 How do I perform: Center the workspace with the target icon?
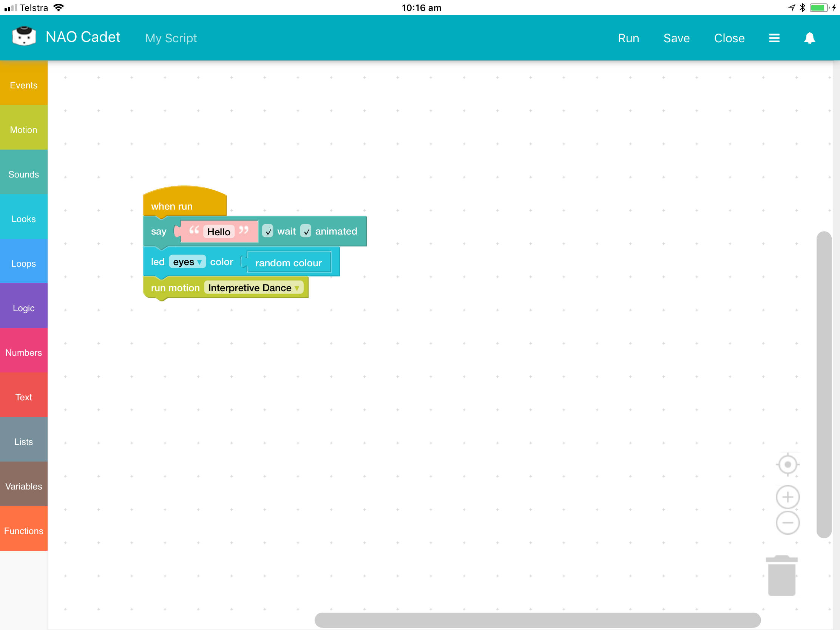pos(787,464)
